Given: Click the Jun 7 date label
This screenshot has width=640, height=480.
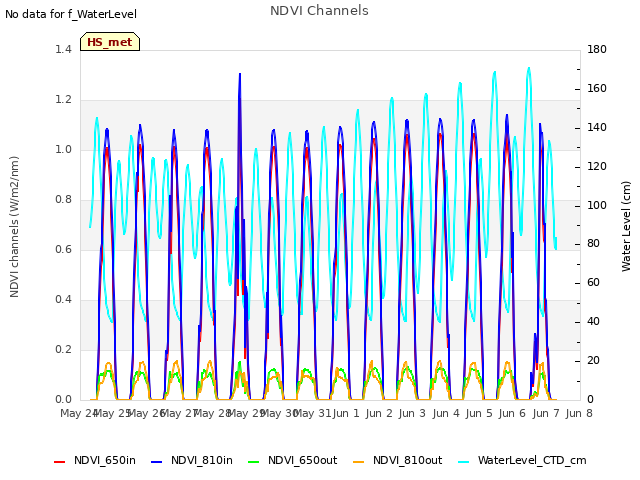Looking at the screenshot, I should coord(546,413).
